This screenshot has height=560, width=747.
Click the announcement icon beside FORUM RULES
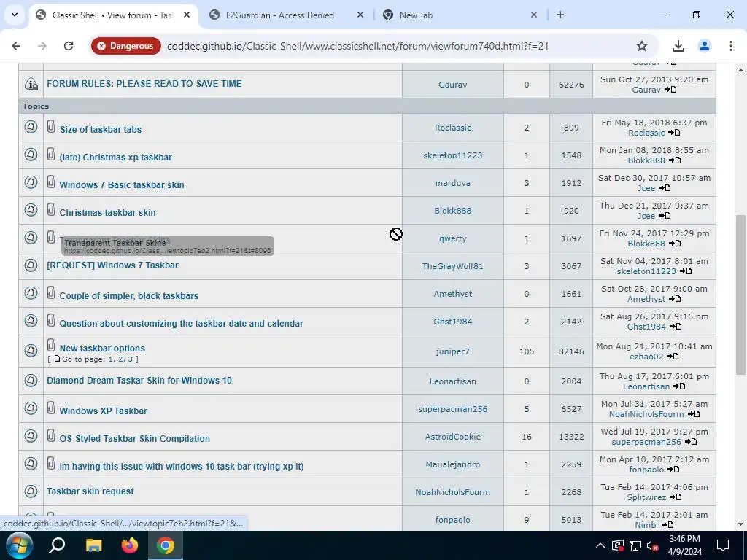point(31,85)
